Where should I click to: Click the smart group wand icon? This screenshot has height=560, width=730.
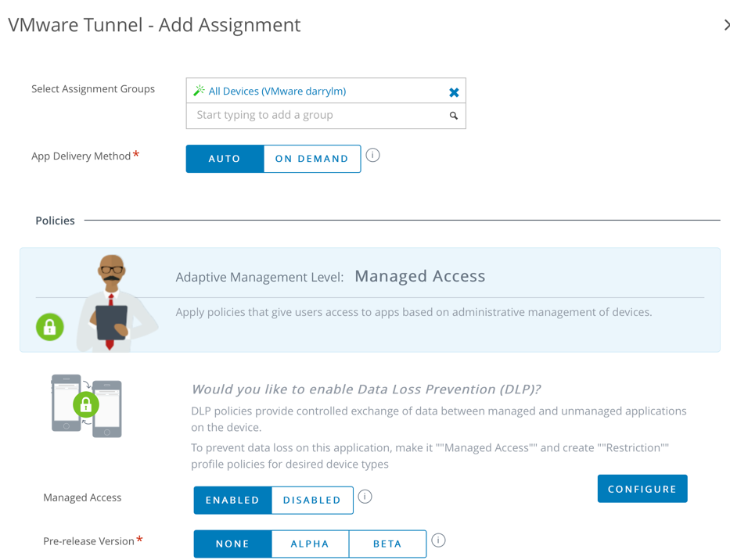pyautogui.click(x=199, y=92)
